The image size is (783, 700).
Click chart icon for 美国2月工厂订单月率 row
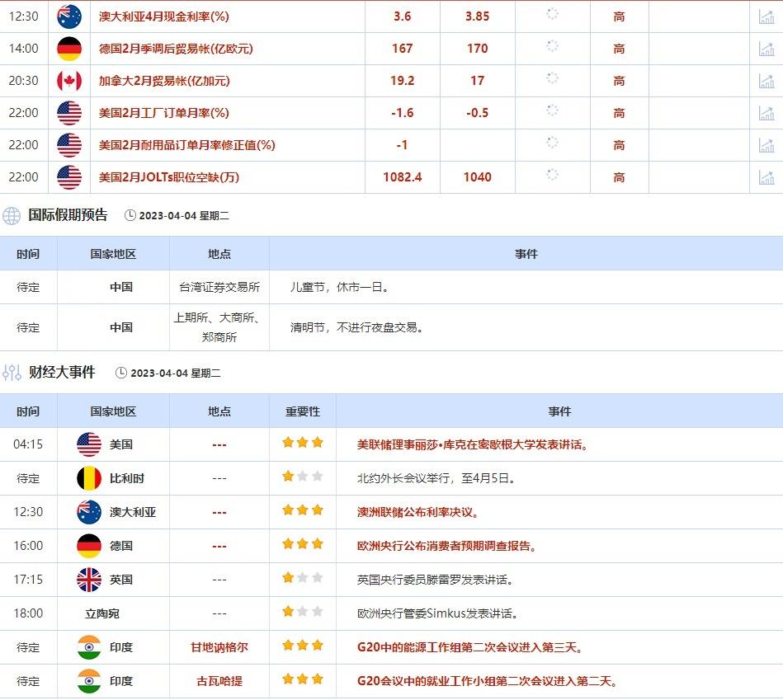[x=766, y=113]
